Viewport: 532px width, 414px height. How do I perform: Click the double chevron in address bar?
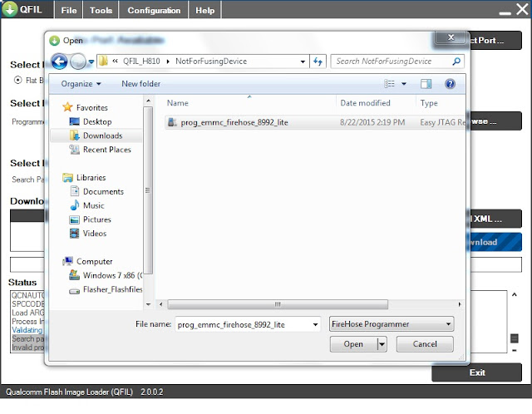115,61
